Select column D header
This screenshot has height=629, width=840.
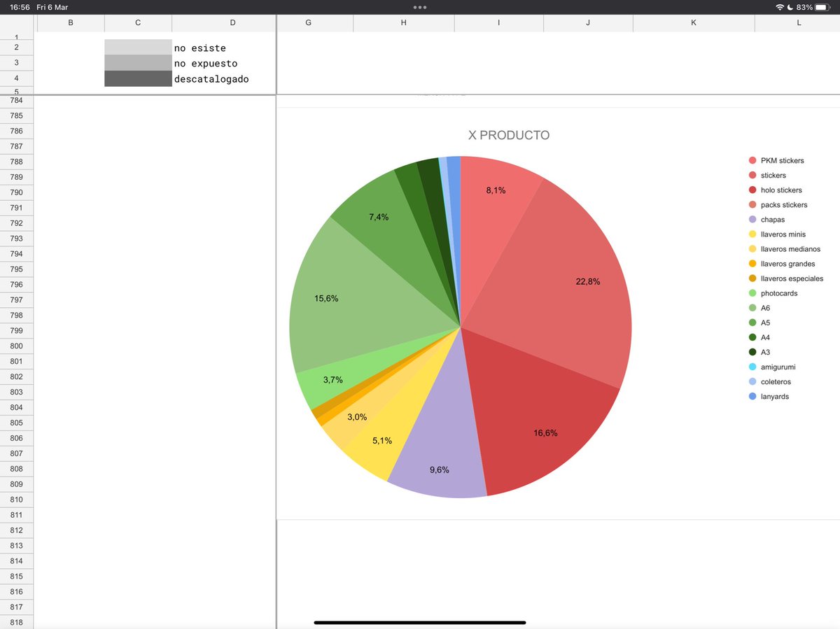[x=232, y=23]
